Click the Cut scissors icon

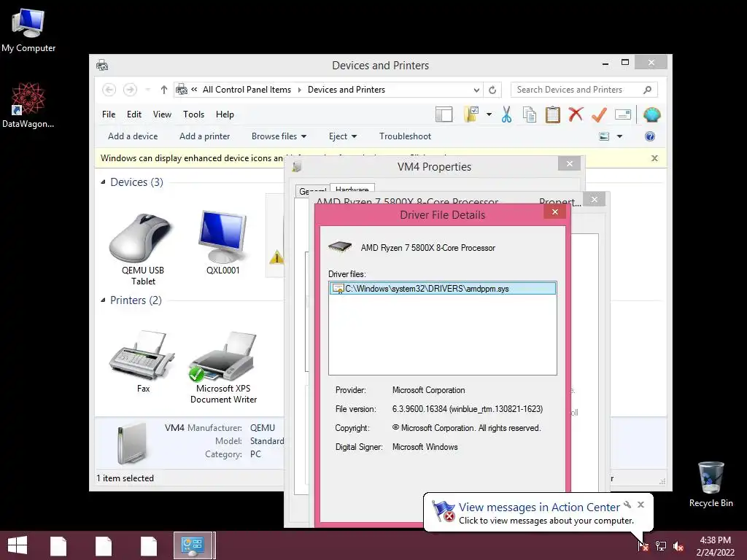pyautogui.click(x=506, y=114)
